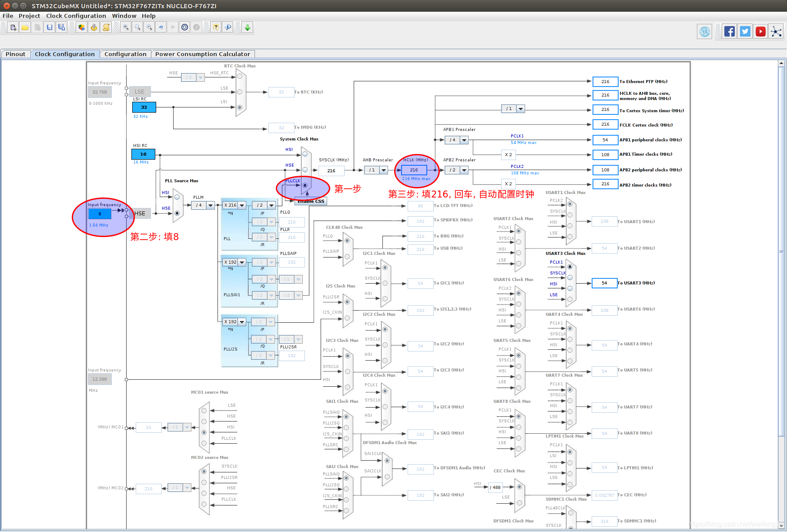
Task: Click the gear generate code icon
Action: 94,27
